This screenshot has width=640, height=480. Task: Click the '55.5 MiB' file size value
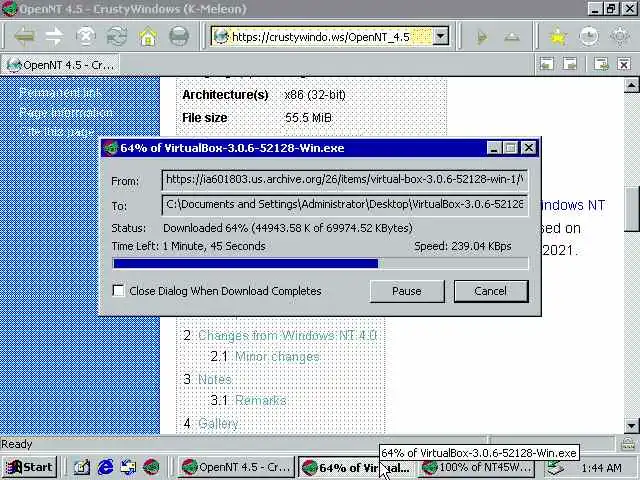coord(308,118)
